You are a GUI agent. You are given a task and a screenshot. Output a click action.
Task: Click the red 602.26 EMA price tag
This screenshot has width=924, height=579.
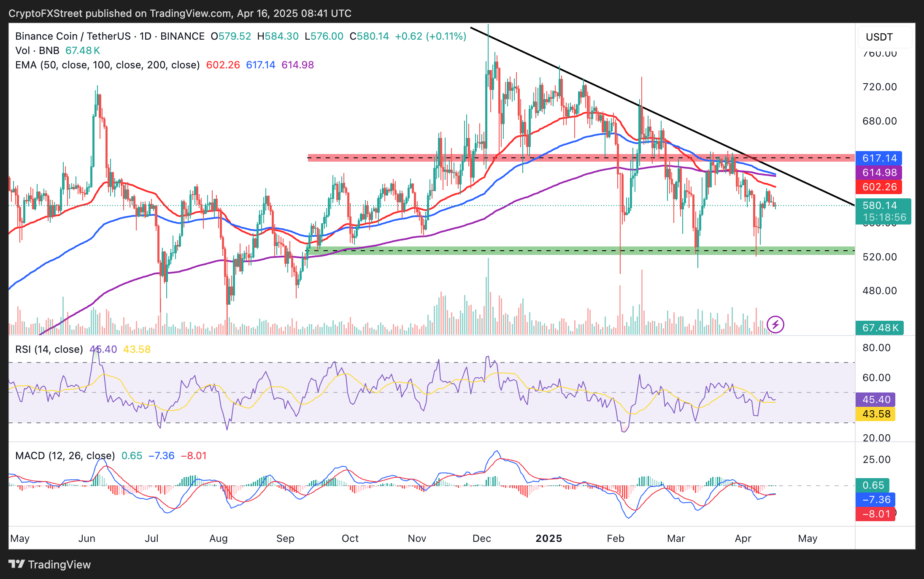(878, 187)
